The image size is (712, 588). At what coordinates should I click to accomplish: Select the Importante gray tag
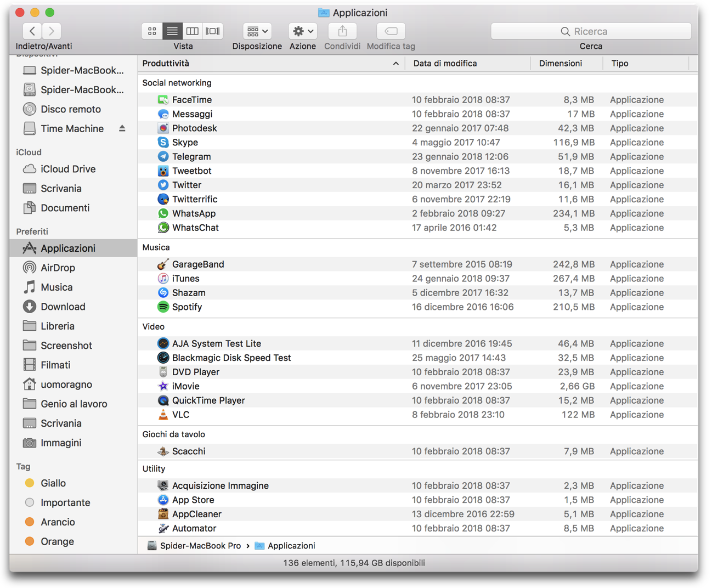click(x=58, y=502)
